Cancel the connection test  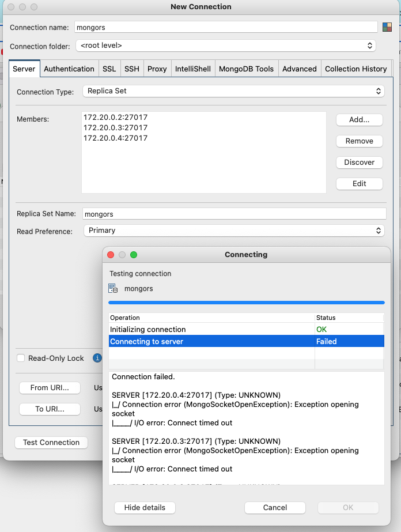click(x=275, y=508)
